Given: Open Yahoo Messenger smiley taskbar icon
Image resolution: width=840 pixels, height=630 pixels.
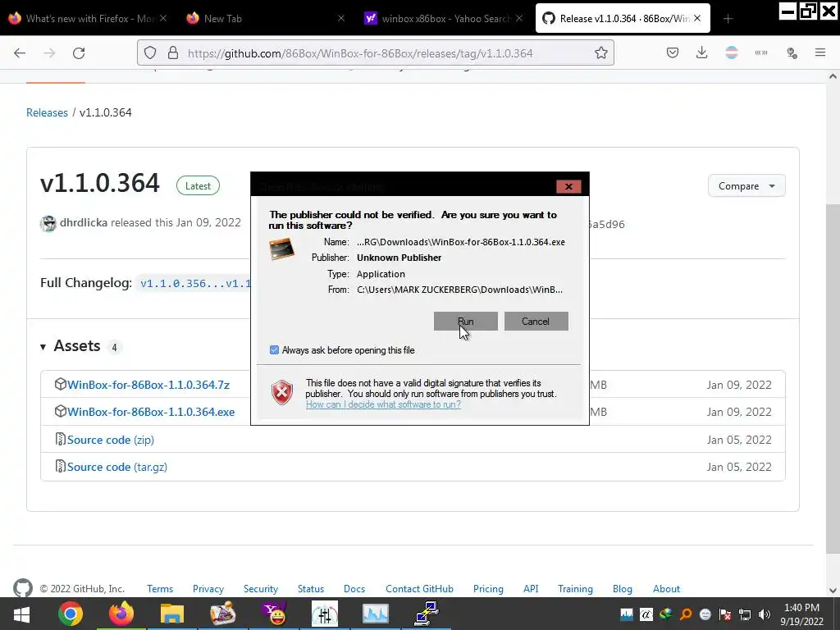Looking at the screenshot, I should click(275, 614).
